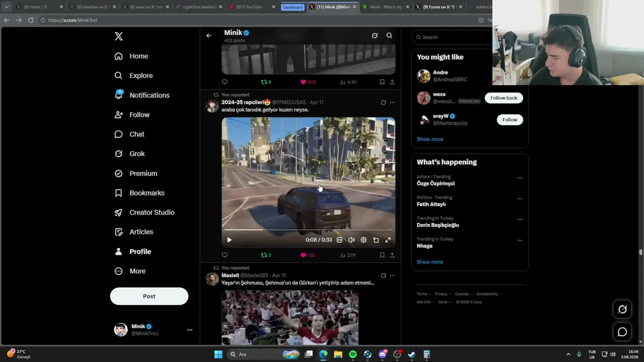Image resolution: width=644 pixels, height=362 pixels.
Task: Switch to the Home / X tab
Action: [x=39, y=7]
